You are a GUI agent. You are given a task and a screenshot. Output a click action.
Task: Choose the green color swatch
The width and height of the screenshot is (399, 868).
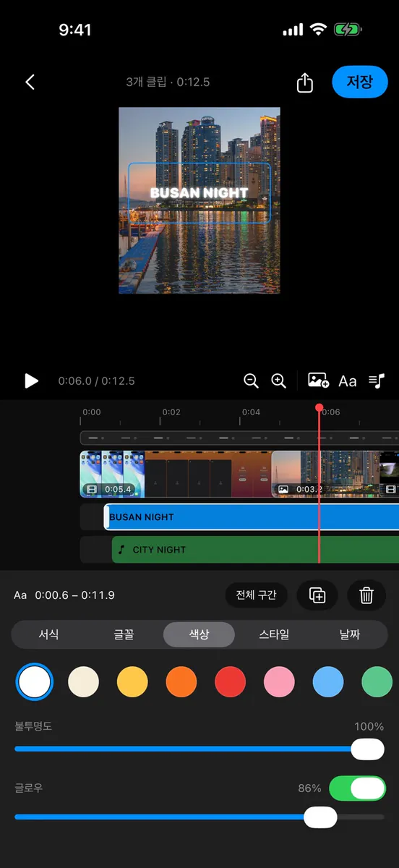(377, 682)
